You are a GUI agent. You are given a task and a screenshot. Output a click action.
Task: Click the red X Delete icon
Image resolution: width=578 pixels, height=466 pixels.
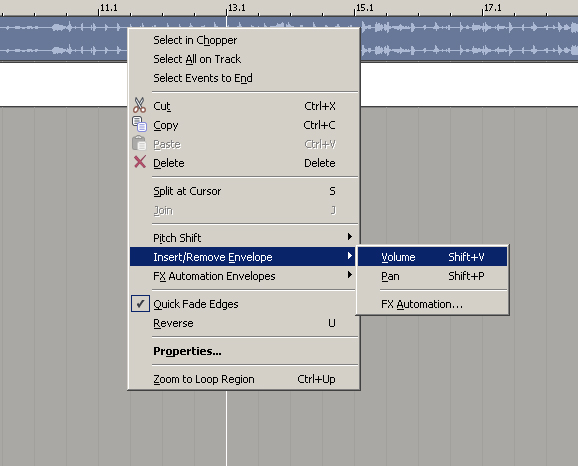point(140,162)
